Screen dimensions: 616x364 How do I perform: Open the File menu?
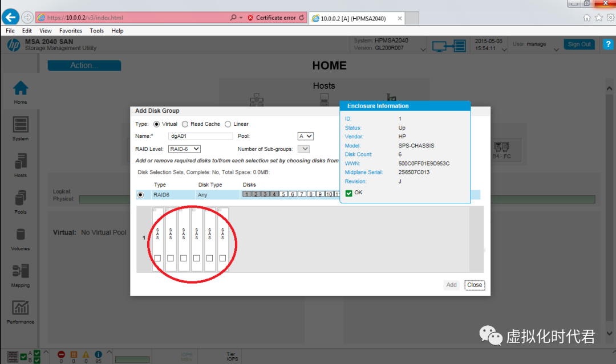tap(10, 31)
